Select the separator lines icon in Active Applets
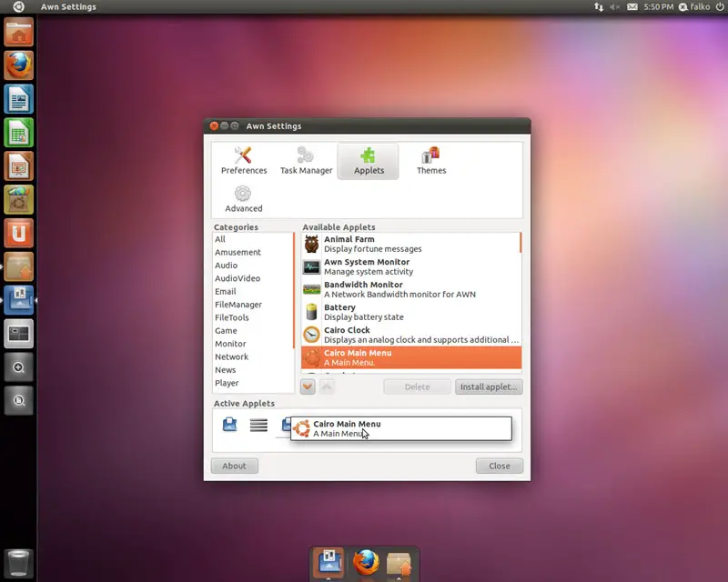 [258, 425]
